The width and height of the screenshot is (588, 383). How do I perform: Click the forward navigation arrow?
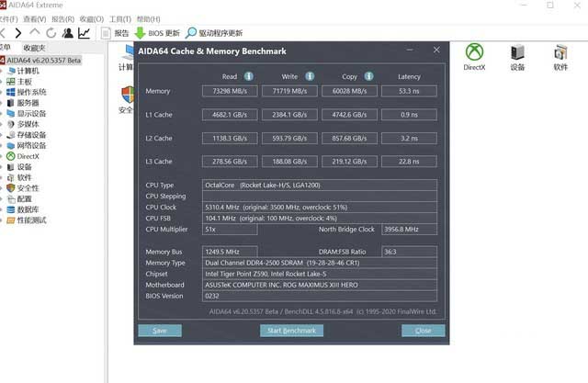point(17,33)
